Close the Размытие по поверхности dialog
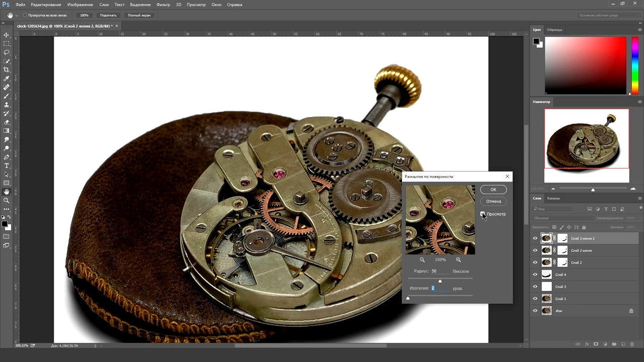644x362 pixels. (507, 176)
